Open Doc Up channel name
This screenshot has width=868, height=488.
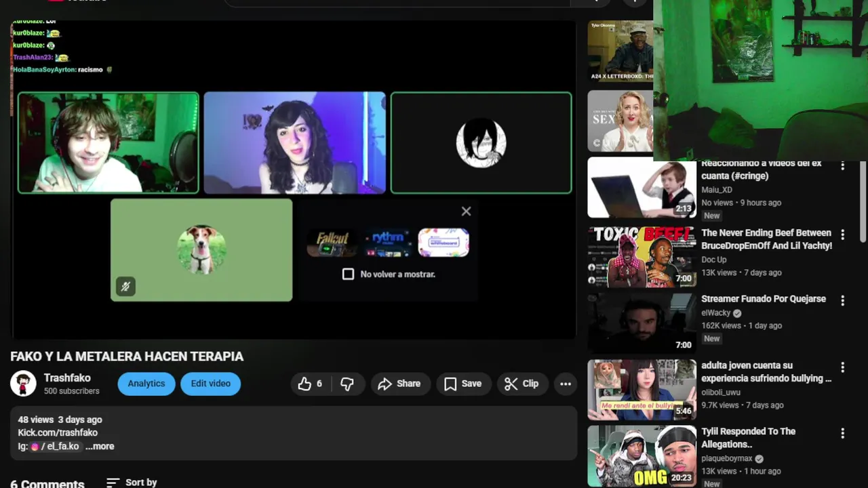coord(713,260)
